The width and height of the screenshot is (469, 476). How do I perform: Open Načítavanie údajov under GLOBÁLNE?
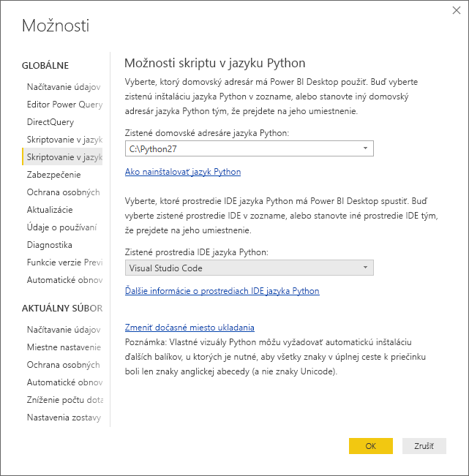pos(64,87)
